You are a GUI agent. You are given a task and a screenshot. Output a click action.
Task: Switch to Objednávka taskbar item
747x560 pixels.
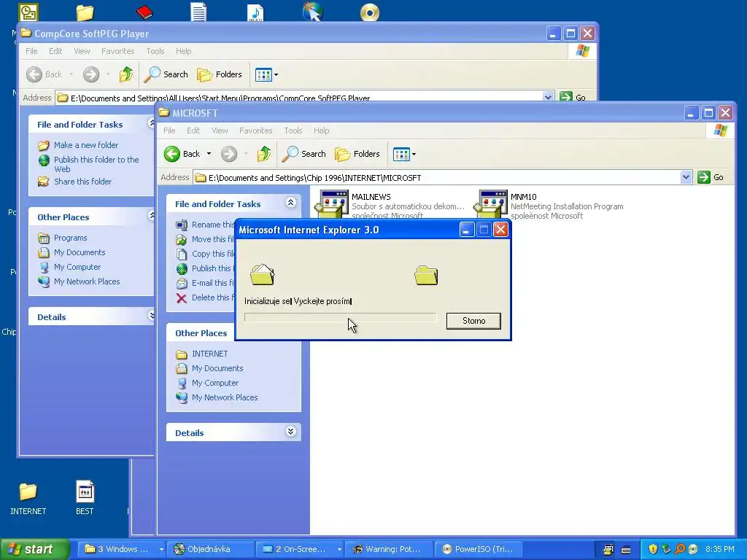click(x=210, y=549)
